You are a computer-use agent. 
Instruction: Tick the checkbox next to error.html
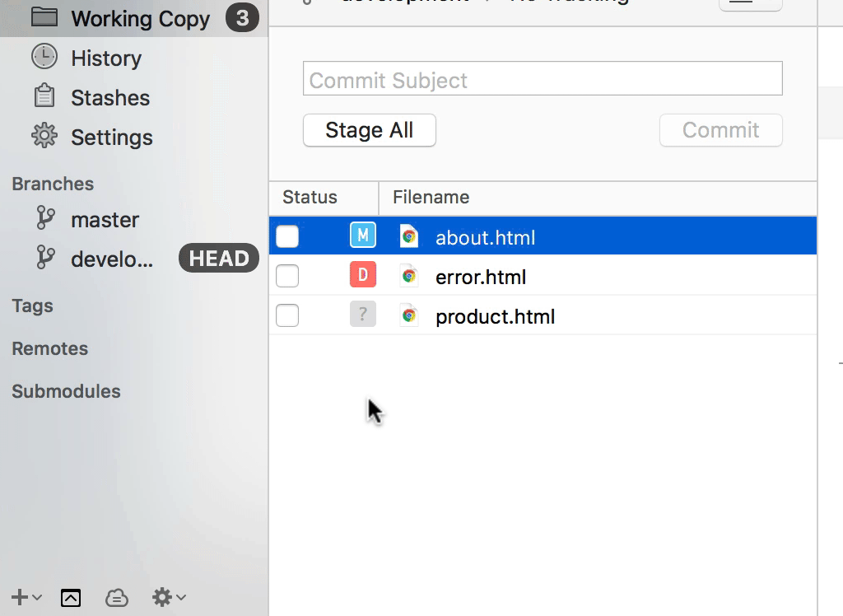point(287,277)
